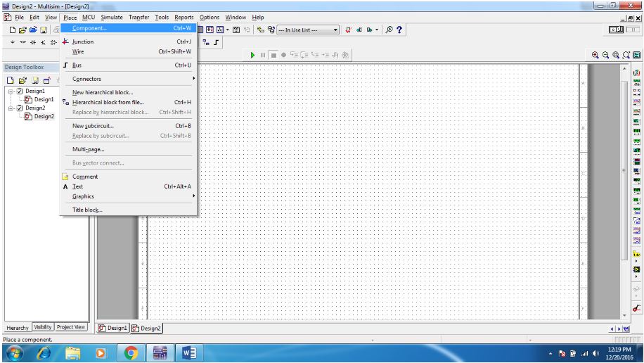Viewport: 644px width, 363px height.
Task: Place ground source toolbar icon
Action: pyautogui.click(x=13, y=42)
